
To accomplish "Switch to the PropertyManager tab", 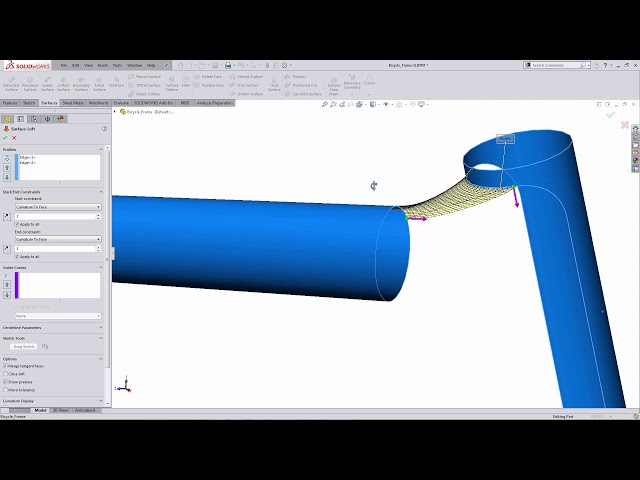I will click(20, 119).
